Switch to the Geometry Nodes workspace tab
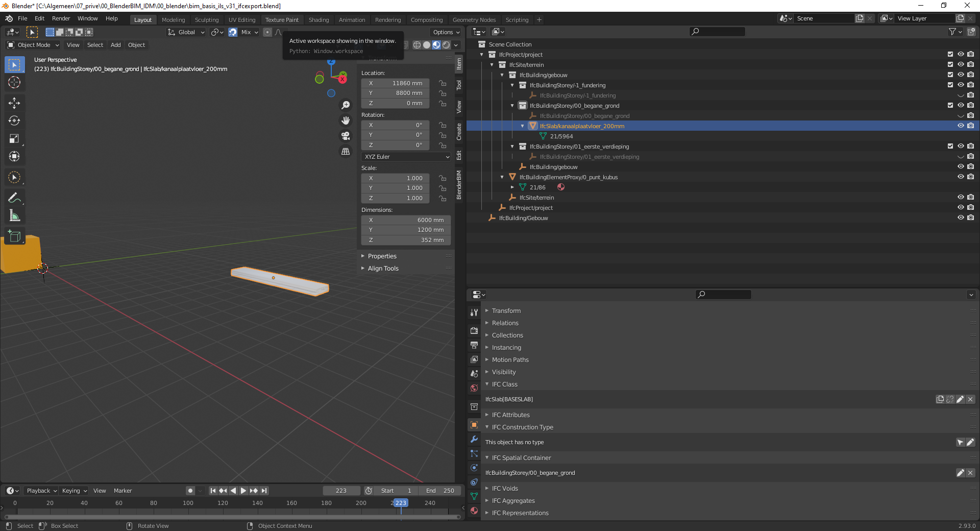Screen dimensions: 980x531 tap(474, 20)
